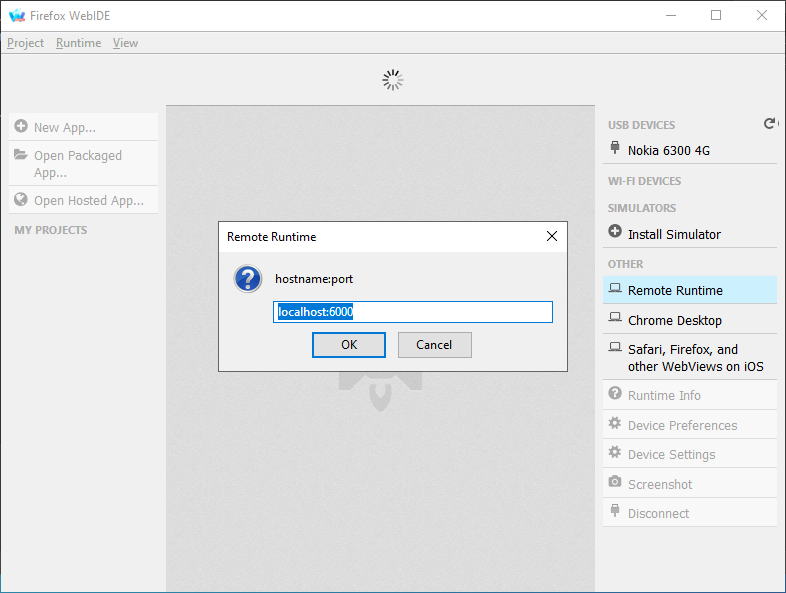The image size is (786, 593).
Task: Click the SIMULATORS heading
Action: click(x=642, y=209)
